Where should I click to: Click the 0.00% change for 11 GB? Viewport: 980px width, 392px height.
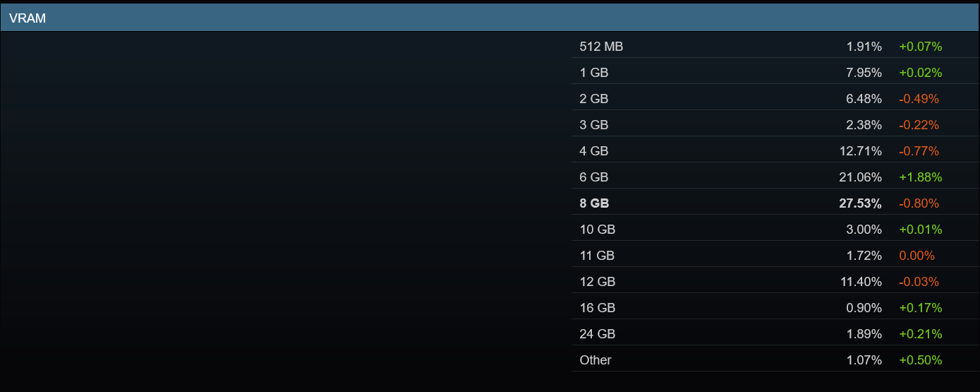pyautogui.click(x=917, y=256)
